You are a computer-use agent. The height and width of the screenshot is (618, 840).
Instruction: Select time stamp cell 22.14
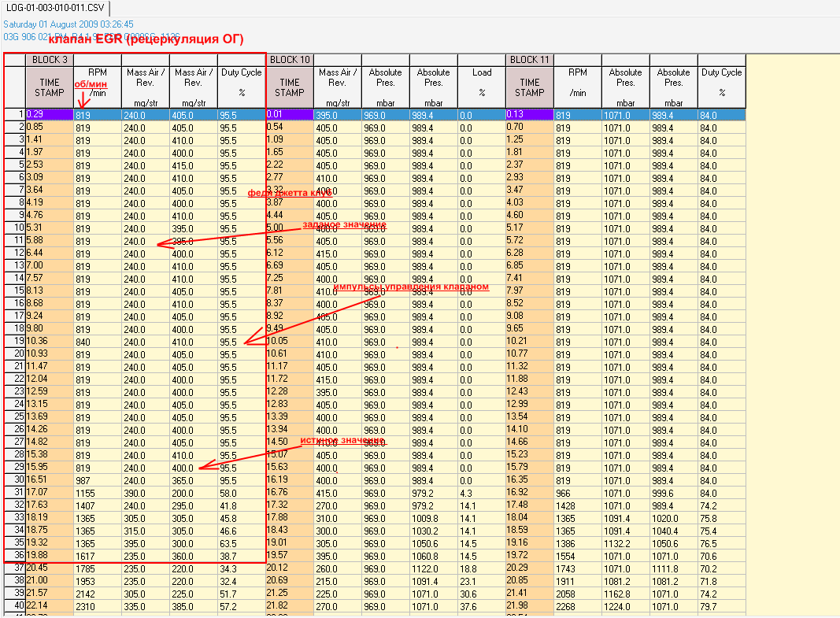(x=50, y=605)
